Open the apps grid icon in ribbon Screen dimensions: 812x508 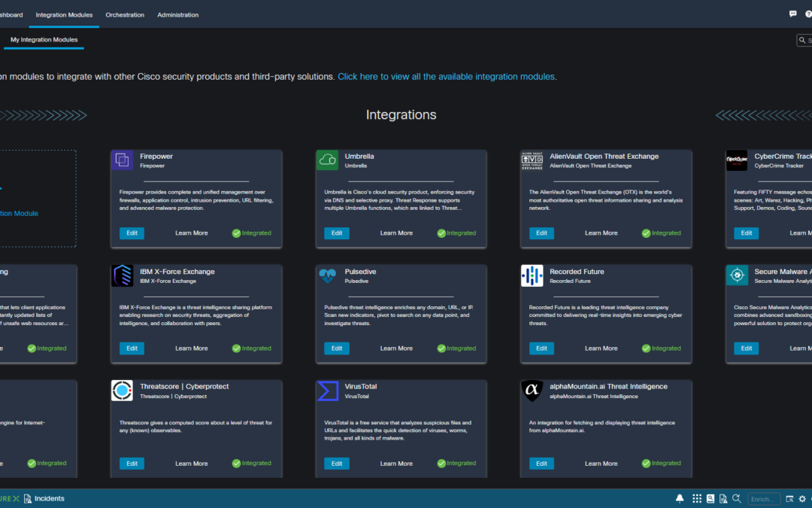pos(697,499)
